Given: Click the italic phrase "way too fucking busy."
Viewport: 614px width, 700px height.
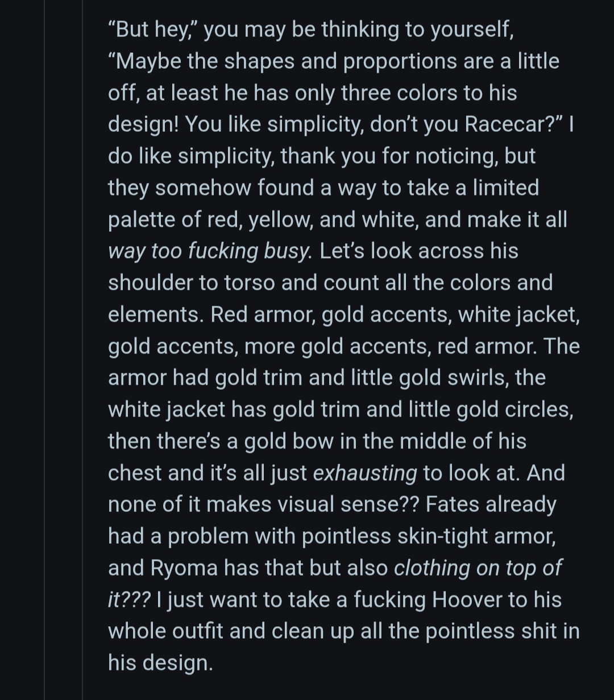Looking at the screenshot, I should click(x=210, y=251).
